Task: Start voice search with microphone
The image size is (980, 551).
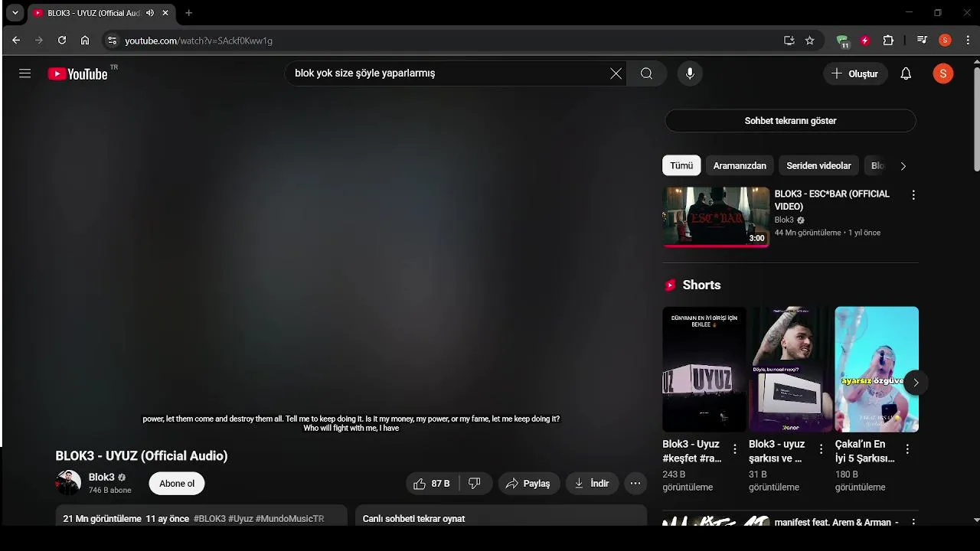Action: point(690,73)
